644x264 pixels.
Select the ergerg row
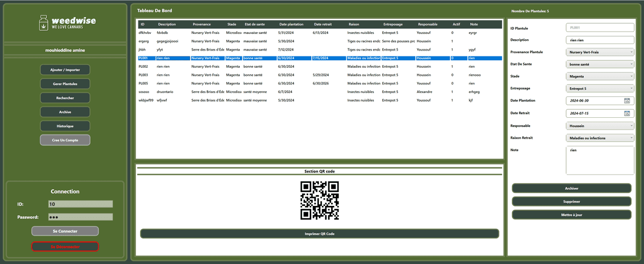pos(319,41)
